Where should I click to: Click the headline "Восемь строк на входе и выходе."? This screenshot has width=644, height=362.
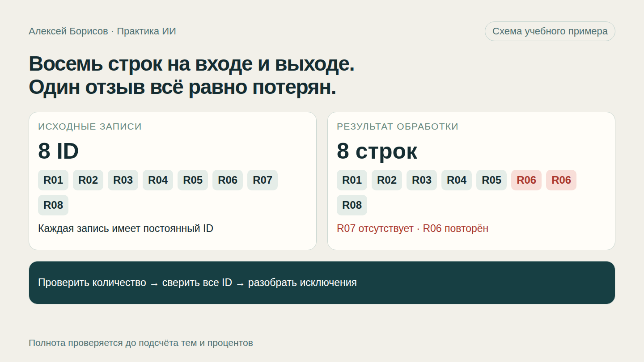(191, 64)
